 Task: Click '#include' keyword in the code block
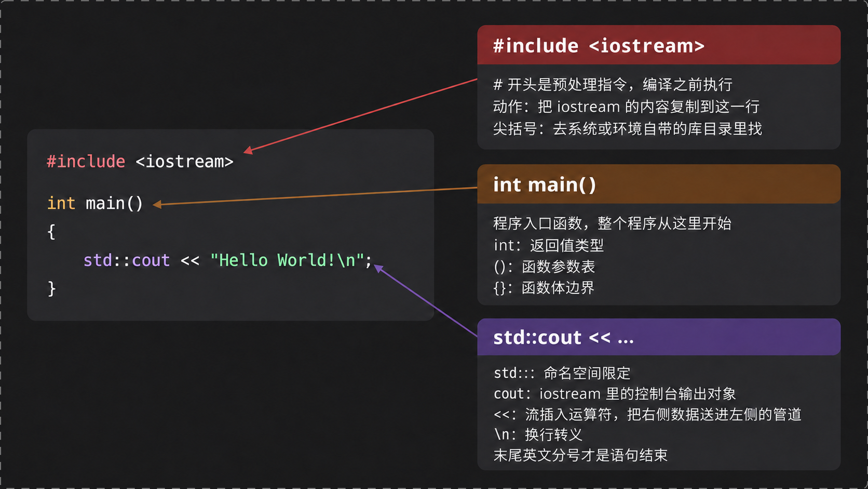(86, 162)
